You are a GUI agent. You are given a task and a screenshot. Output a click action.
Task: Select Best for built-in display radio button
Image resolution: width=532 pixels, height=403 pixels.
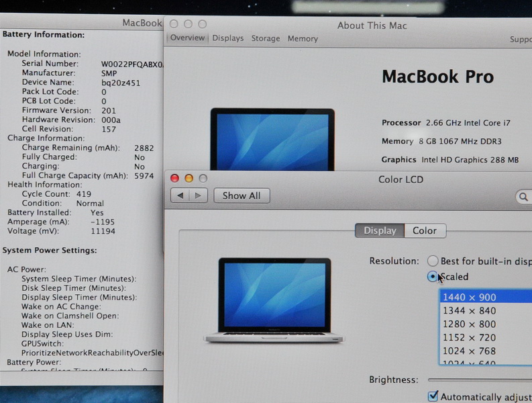point(433,261)
